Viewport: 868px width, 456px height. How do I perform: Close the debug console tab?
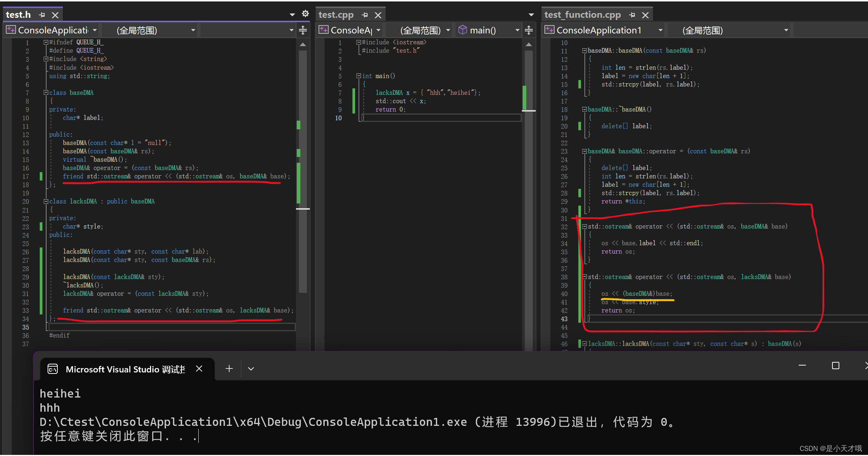(x=199, y=368)
